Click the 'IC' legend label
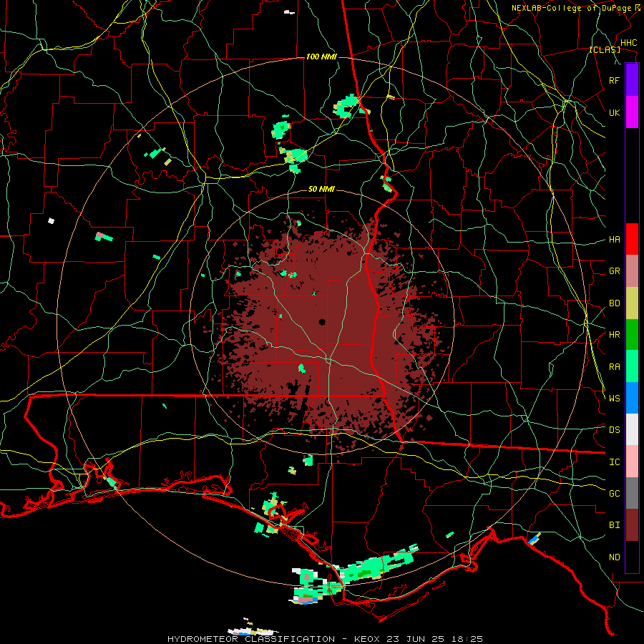This screenshot has width=644, height=644. coord(614,462)
